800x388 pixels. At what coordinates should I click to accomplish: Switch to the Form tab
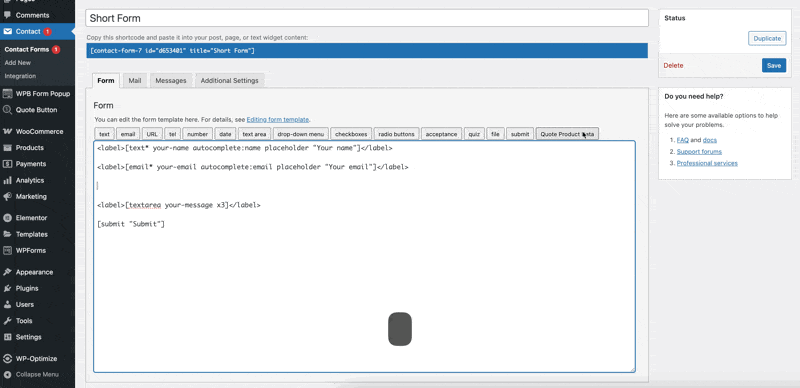pyautogui.click(x=106, y=81)
